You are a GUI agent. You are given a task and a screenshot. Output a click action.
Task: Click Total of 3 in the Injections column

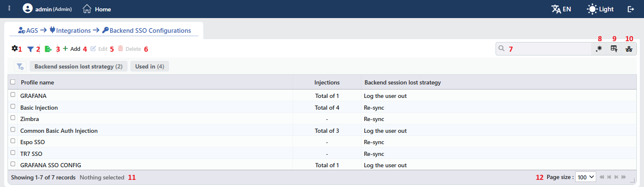pyautogui.click(x=327, y=131)
